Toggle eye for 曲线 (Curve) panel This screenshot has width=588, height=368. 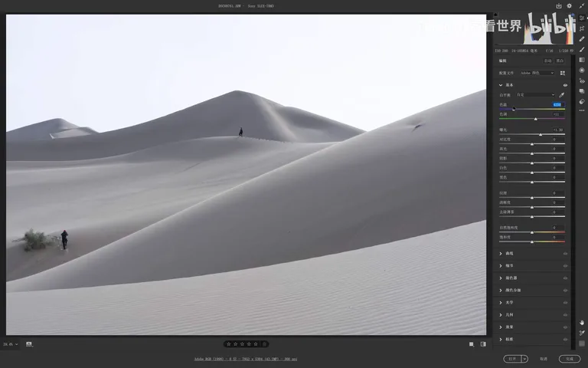click(x=565, y=254)
